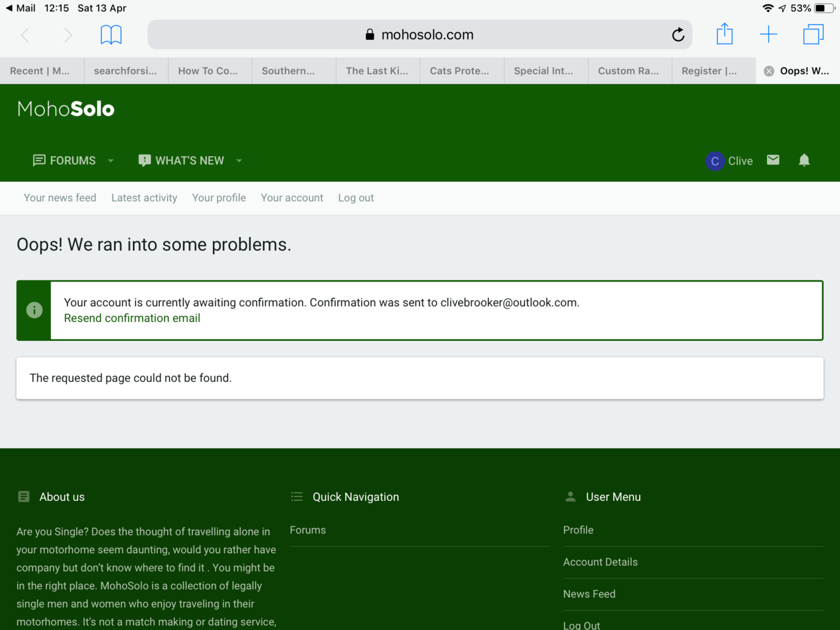The height and width of the screenshot is (630, 840).
Task: Expand the Forums dropdown arrow
Action: tap(111, 161)
